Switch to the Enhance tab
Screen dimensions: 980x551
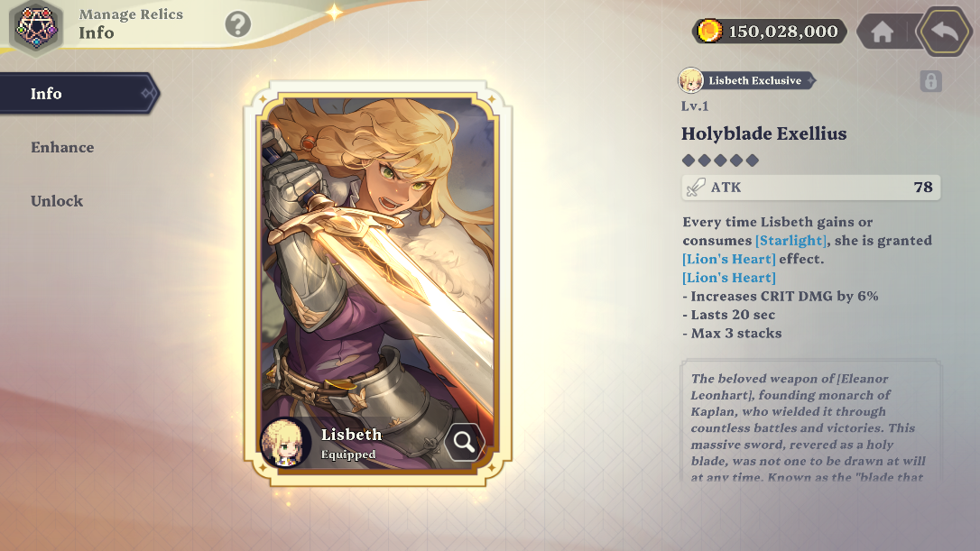[62, 147]
